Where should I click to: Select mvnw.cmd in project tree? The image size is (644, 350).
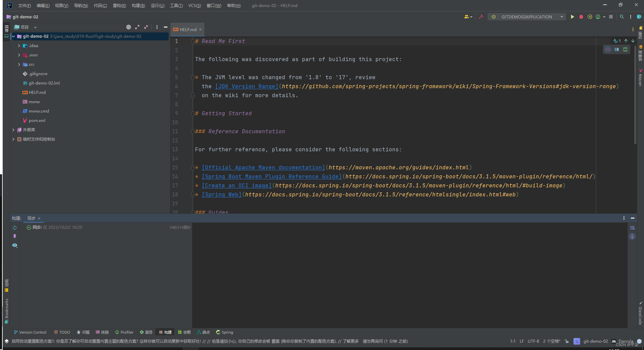coord(39,111)
